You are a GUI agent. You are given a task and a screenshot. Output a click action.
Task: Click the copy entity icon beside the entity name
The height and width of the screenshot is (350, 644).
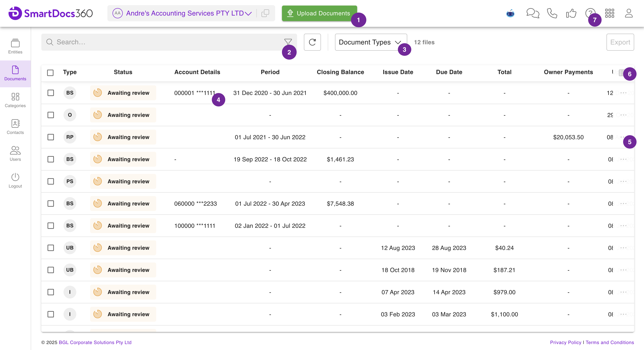pos(265,13)
